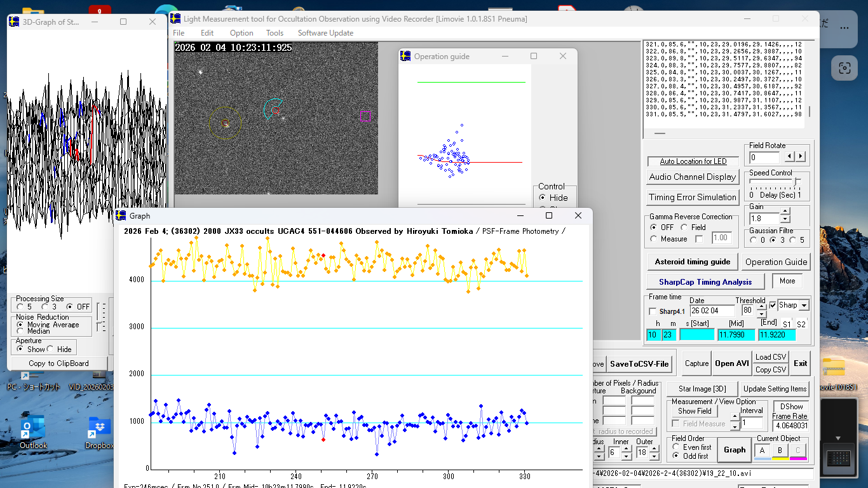Click Field Rotate right arrow button

click(800, 156)
